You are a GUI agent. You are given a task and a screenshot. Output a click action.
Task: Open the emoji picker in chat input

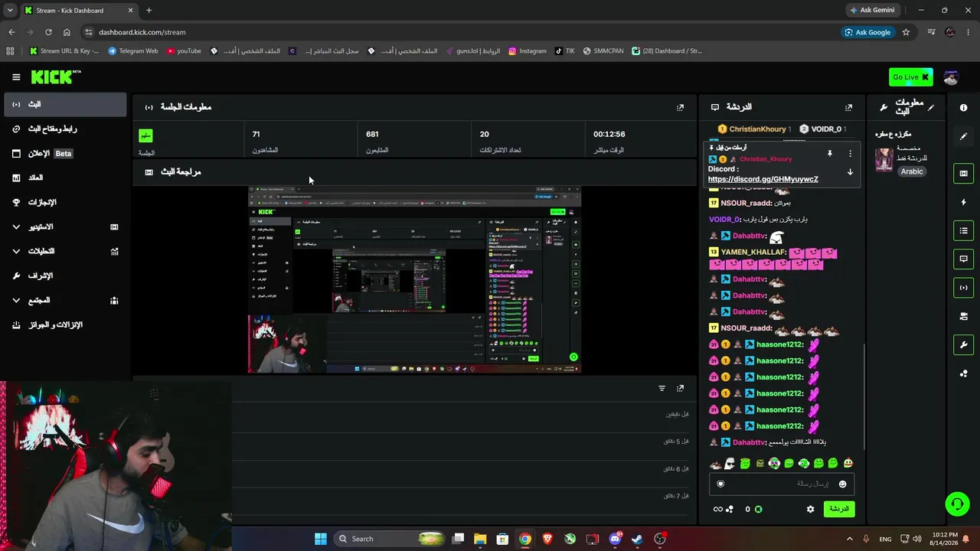tap(843, 484)
